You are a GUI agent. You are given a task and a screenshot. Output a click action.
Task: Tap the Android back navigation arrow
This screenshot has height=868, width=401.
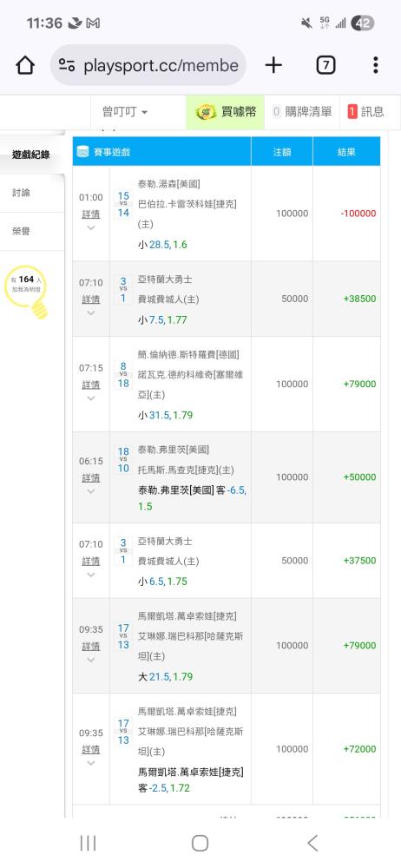point(312,843)
